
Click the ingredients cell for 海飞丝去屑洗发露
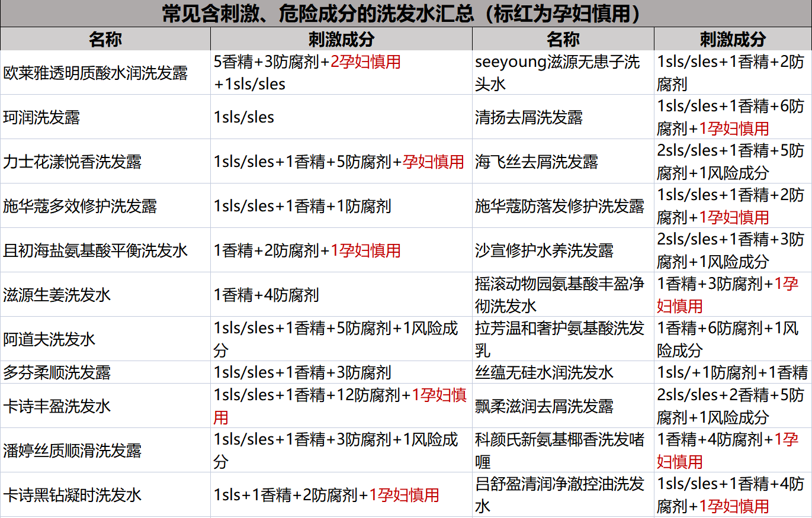tap(733, 161)
